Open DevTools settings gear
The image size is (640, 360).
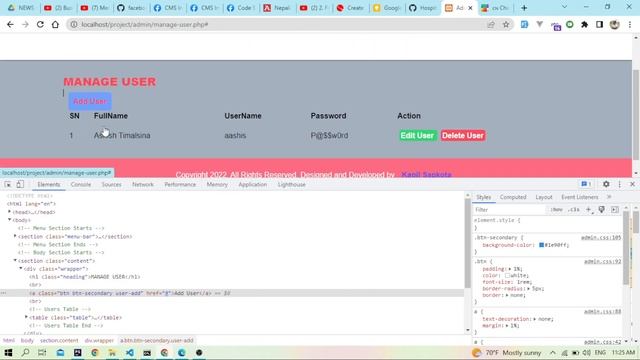[x=606, y=184]
